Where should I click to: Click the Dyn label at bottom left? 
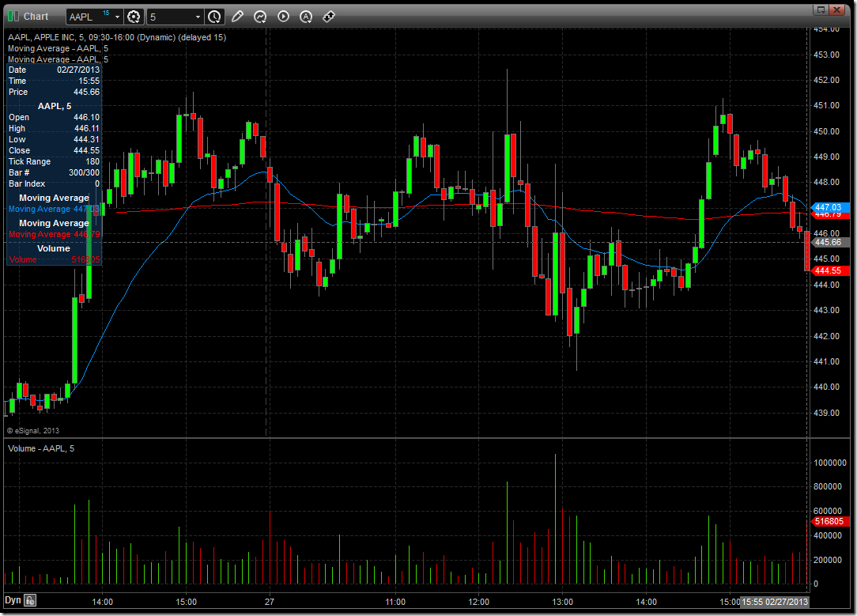point(13,599)
